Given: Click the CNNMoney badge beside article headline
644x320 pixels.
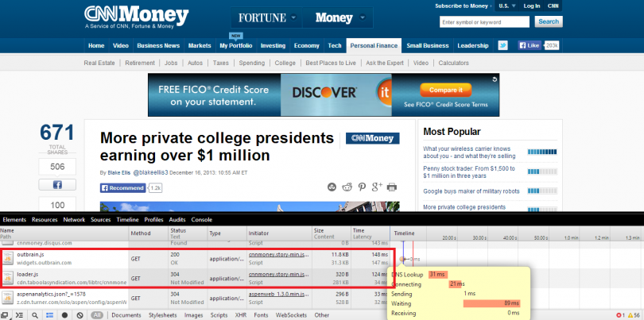Looking at the screenshot, I should point(373,138).
